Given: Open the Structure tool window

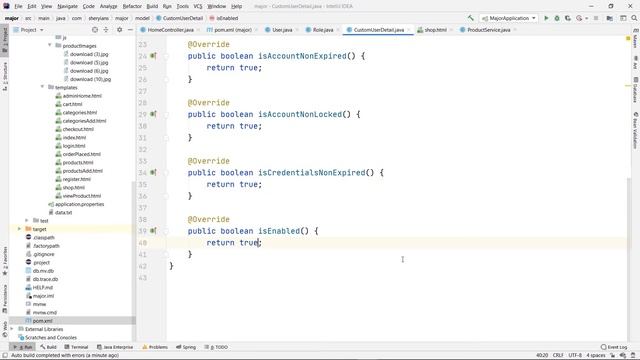Looking at the screenshot, I should (5, 76).
